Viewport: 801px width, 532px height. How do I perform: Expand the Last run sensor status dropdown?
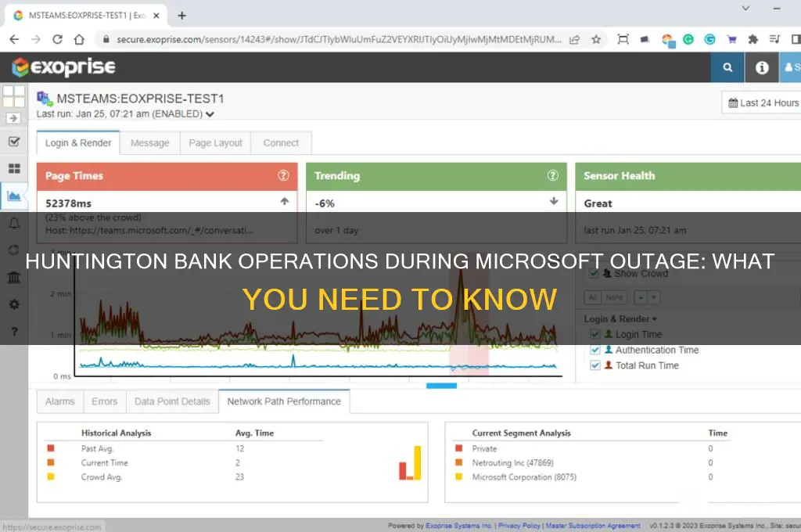point(210,114)
